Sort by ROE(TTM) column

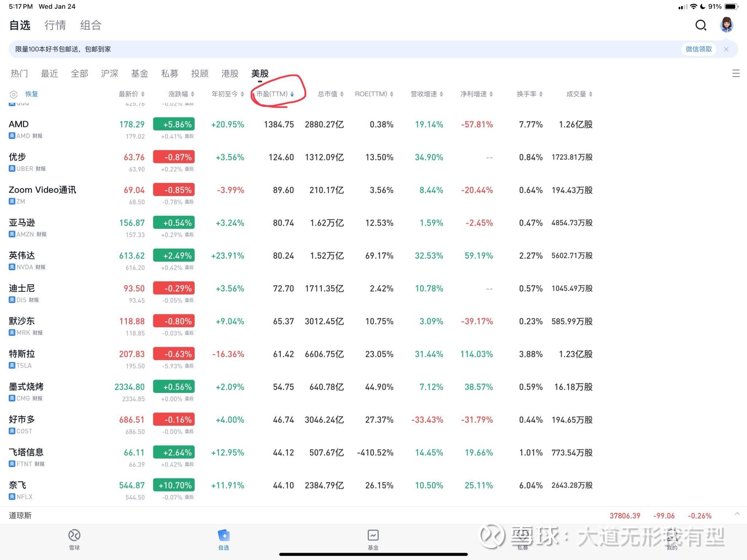374,94
